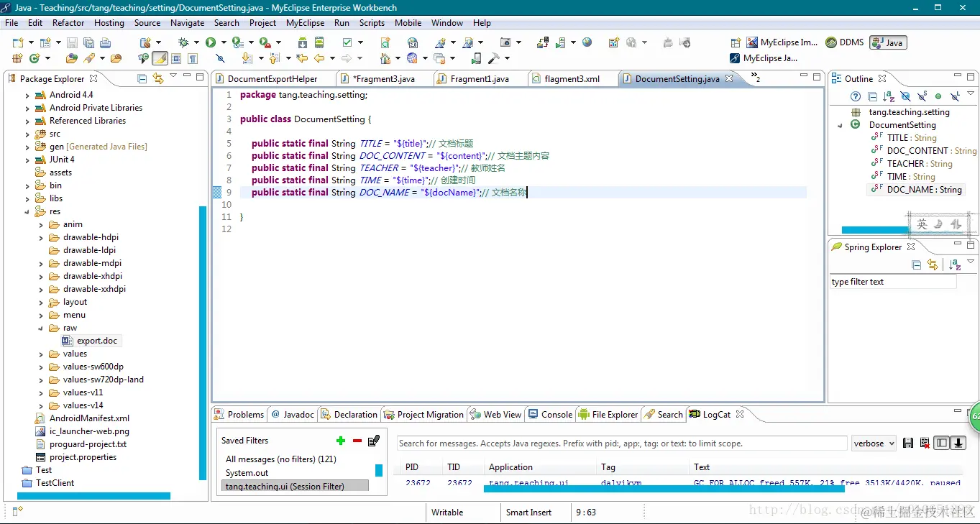Toggle Sort in Outline view toolbar
This screenshot has width=980, height=524.
click(889, 96)
